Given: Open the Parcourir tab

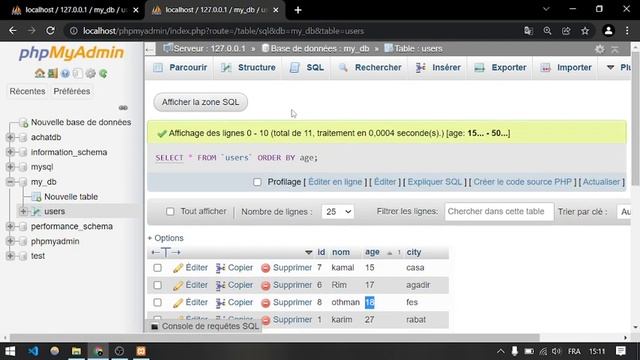Looking at the screenshot, I should (180, 68).
